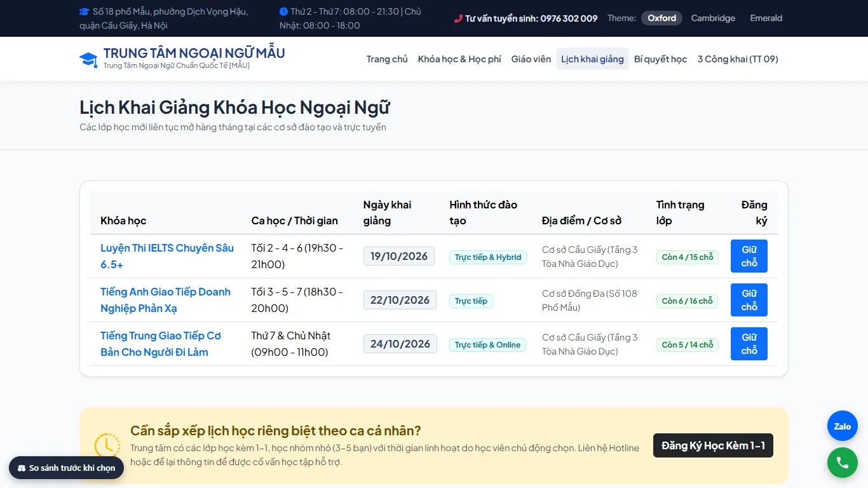Click the Còn 4 / 15 chỗ status badge
The width and height of the screenshot is (868, 488).
(688, 257)
